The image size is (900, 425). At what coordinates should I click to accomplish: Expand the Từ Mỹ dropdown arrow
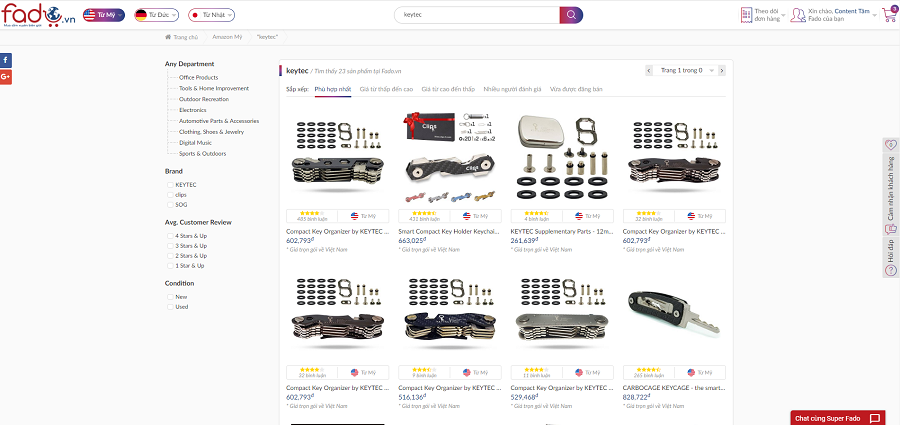pyautogui.click(x=120, y=16)
